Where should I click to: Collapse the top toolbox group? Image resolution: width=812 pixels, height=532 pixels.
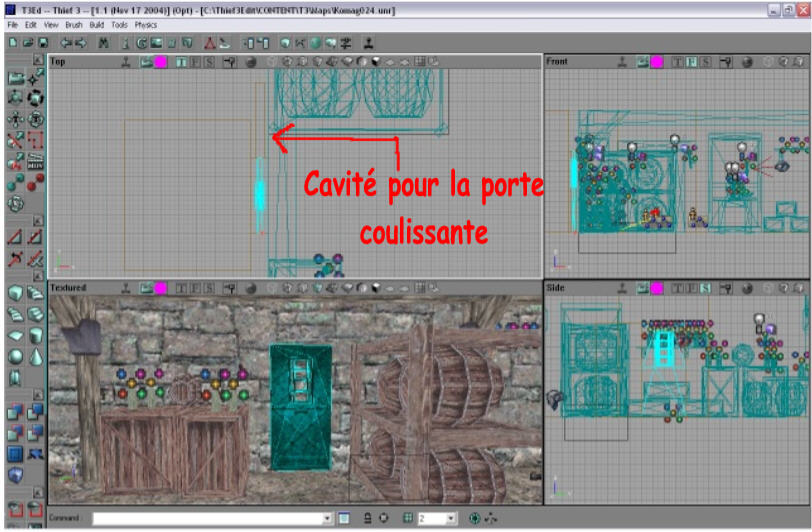point(38,60)
